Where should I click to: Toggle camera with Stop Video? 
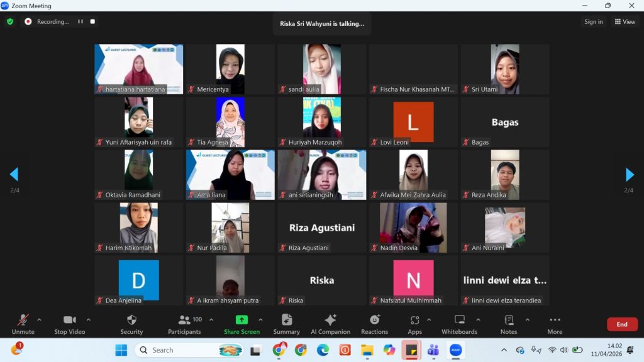click(69, 324)
